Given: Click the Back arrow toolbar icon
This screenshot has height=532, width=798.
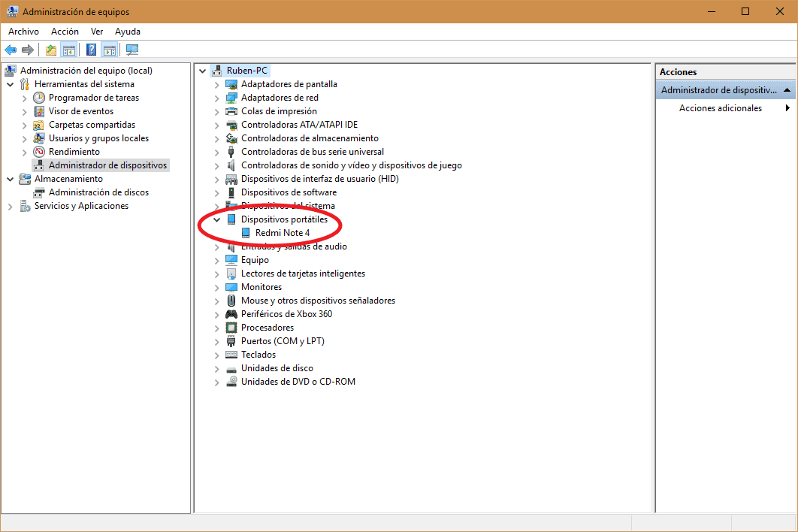Looking at the screenshot, I should [11, 50].
